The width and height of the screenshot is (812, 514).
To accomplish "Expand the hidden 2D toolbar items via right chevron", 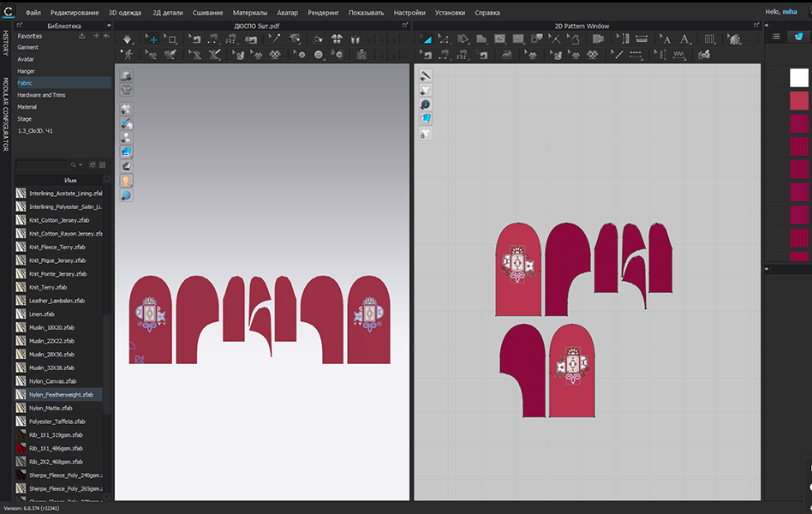I will (x=756, y=39).
